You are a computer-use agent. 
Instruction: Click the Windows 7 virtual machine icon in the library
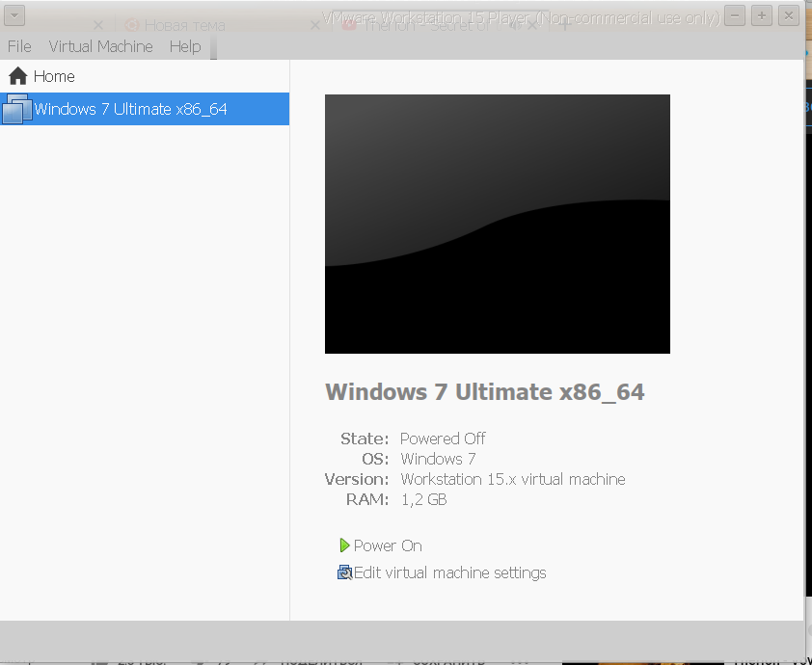pyautogui.click(x=17, y=109)
